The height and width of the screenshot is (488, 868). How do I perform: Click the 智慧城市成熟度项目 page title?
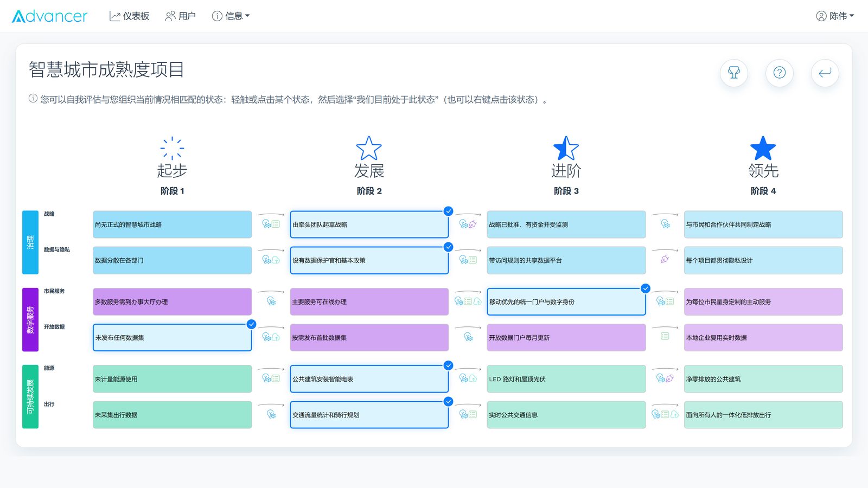pyautogui.click(x=106, y=70)
